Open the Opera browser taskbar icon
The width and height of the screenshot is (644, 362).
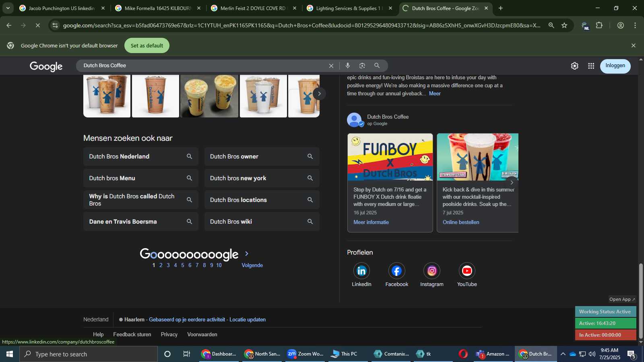[463, 354]
